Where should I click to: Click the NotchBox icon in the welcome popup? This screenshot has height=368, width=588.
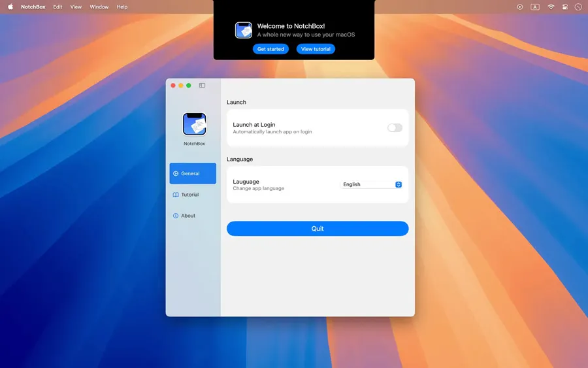[x=244, y=30]
